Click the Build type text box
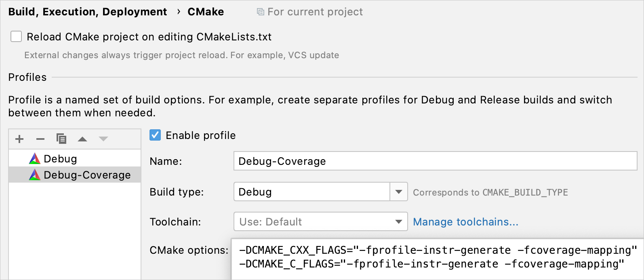This screenshot has width=644, height=280. [311, 192]
